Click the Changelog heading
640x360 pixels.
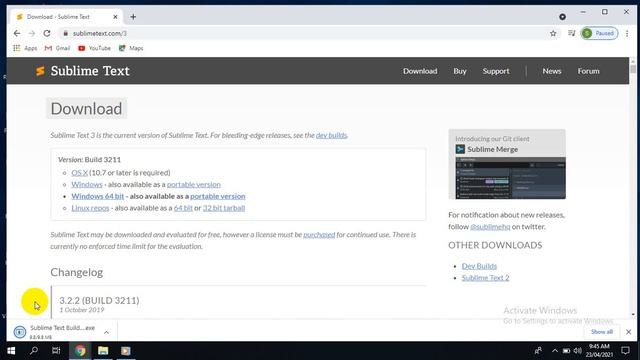tap(77, 272)
